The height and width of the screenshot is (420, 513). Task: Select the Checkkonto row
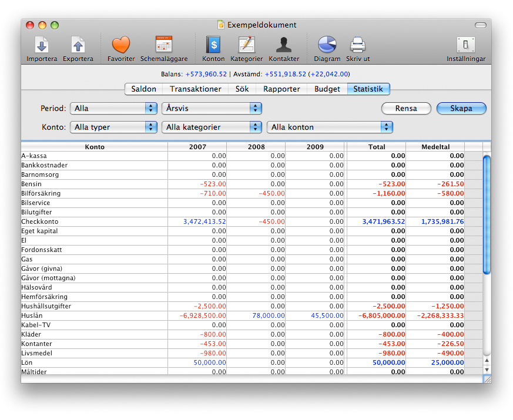(252, 221)
